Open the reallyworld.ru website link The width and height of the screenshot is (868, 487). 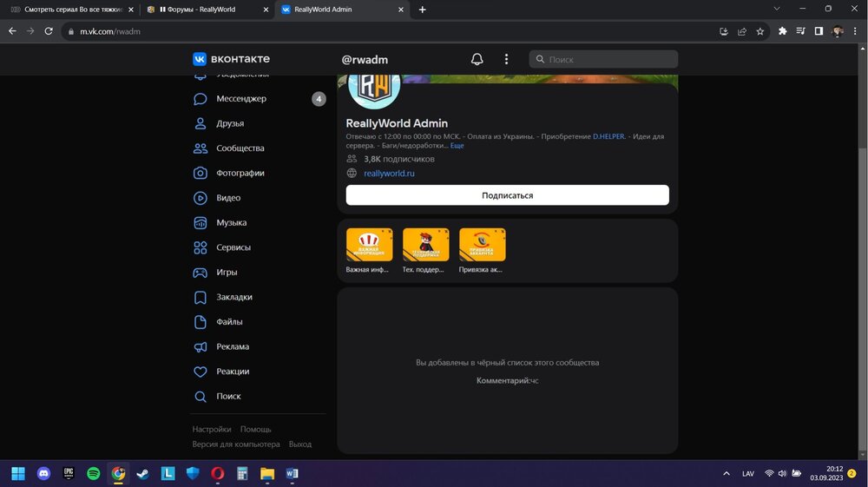389,174
